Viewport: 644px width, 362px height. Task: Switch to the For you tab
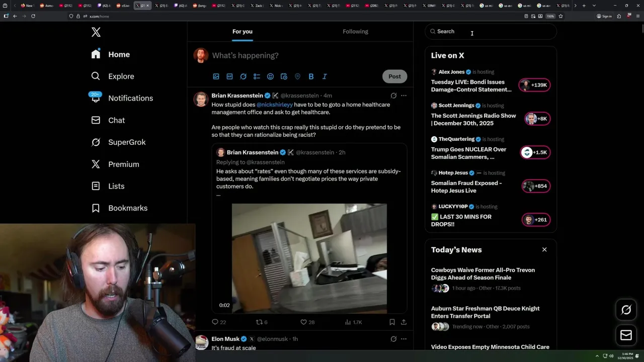tap(243, 32)
